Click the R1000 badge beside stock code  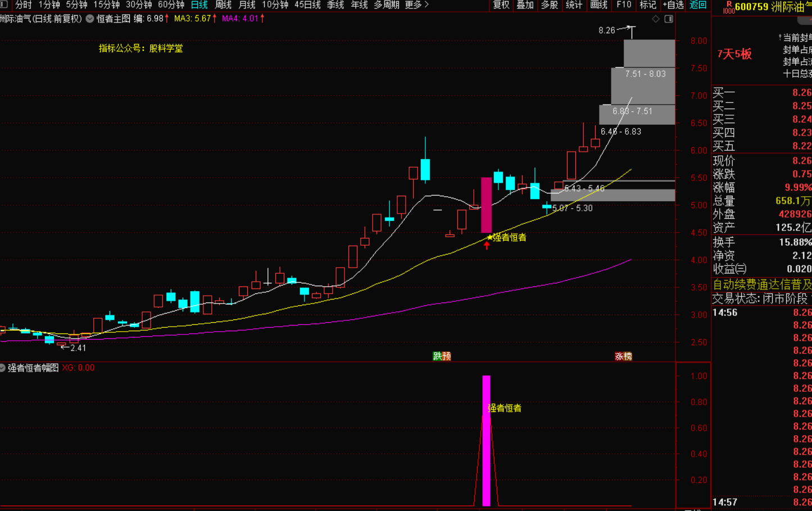point(728,7)
